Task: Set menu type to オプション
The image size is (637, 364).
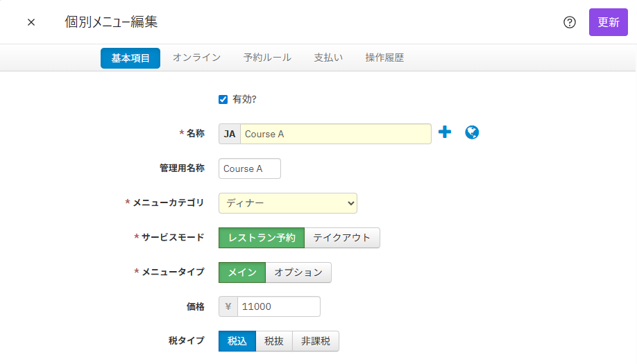Action: tap(298, 272)
